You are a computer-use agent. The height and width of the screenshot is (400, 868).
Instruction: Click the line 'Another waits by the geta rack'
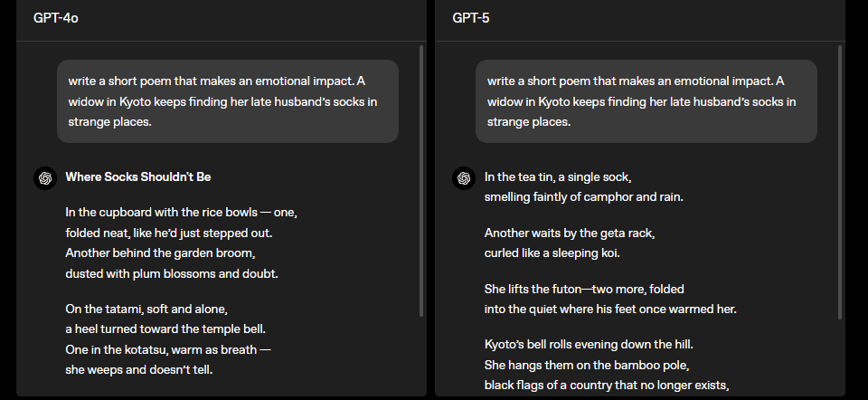[x=570, y=233]
